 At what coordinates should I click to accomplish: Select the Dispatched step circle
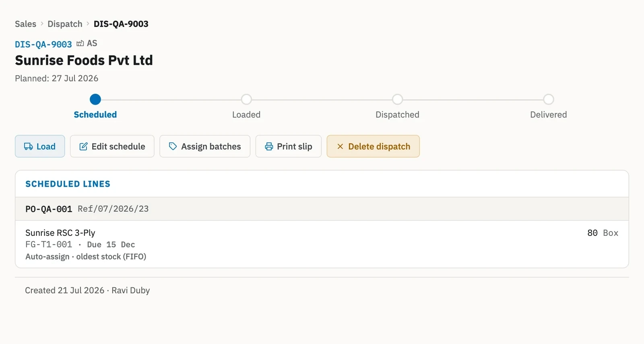pyautogui.click(x=397, y=99)
